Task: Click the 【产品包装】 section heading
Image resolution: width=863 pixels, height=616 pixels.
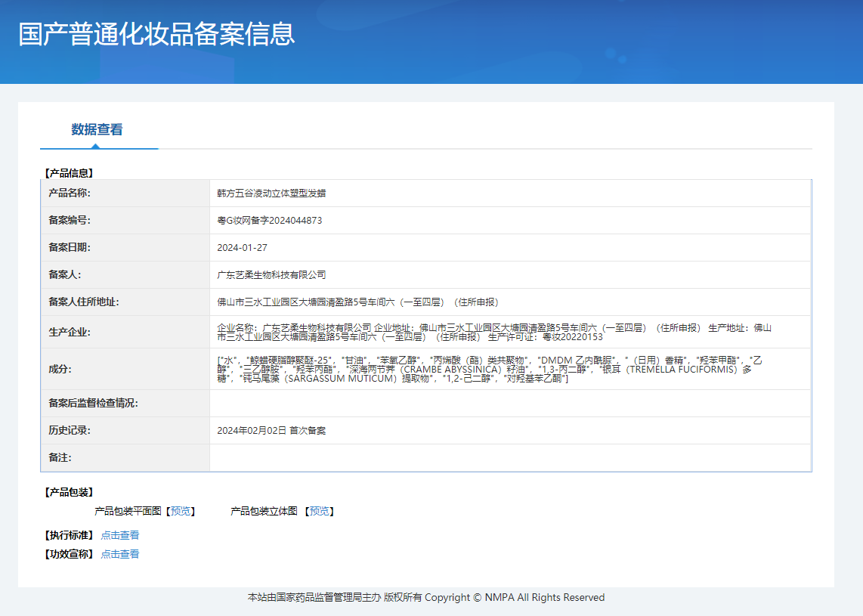Action: 69,492
